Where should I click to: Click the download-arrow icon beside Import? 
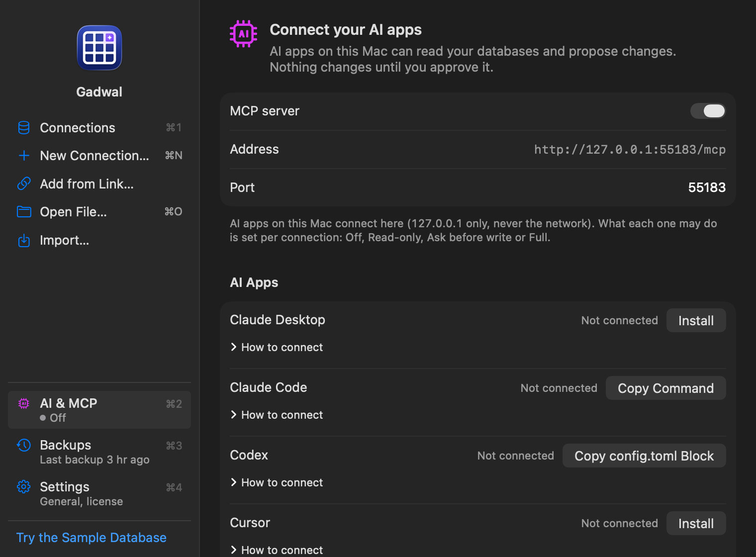click(24, 241)
